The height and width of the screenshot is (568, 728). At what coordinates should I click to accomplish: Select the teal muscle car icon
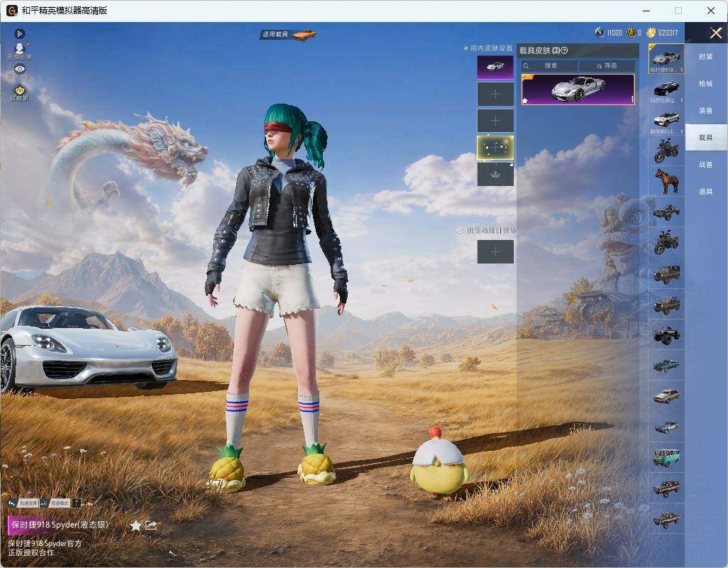tap(666, 366)
